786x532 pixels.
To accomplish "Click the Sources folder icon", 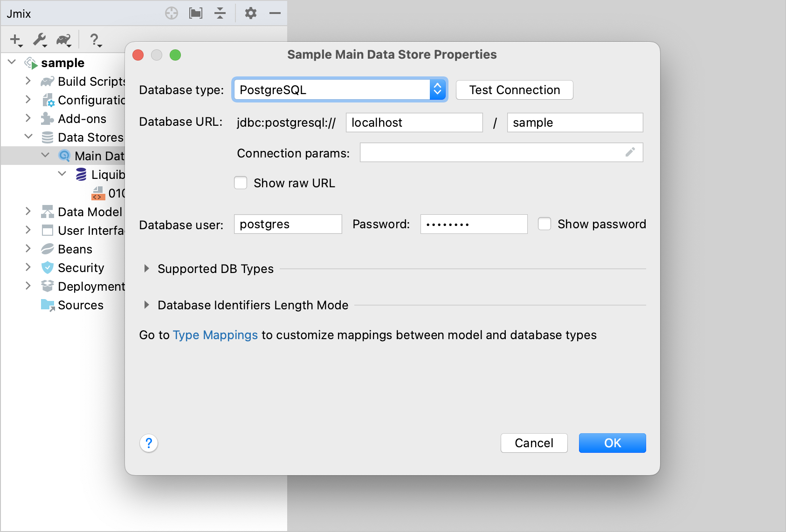I will 48,305.
